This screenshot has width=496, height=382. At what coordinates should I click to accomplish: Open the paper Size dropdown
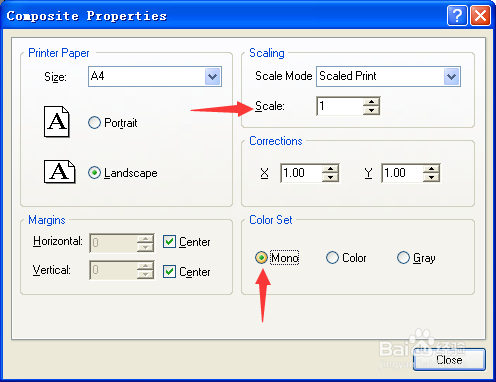213,77
